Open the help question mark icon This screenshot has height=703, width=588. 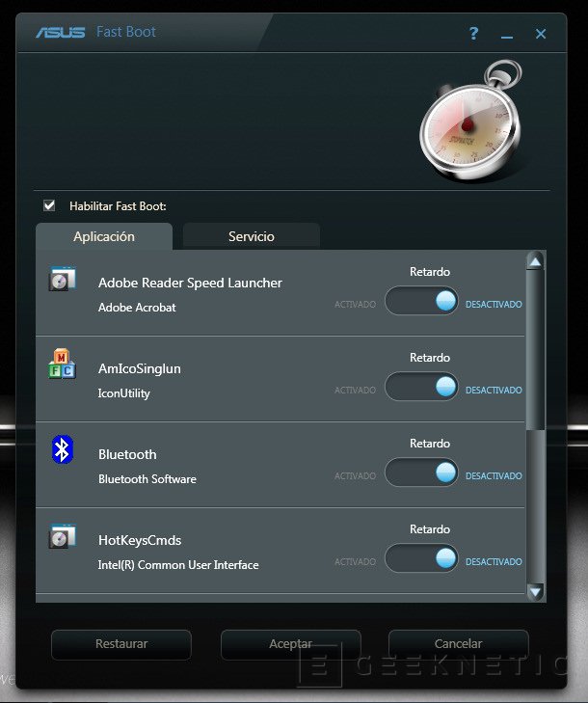[x=473, y=33]
